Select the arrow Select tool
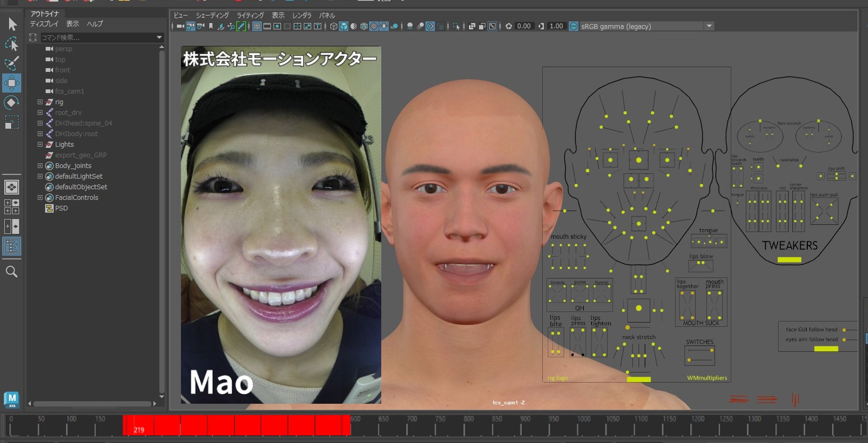This screenshot has width=868, height=443. (12, 24)
